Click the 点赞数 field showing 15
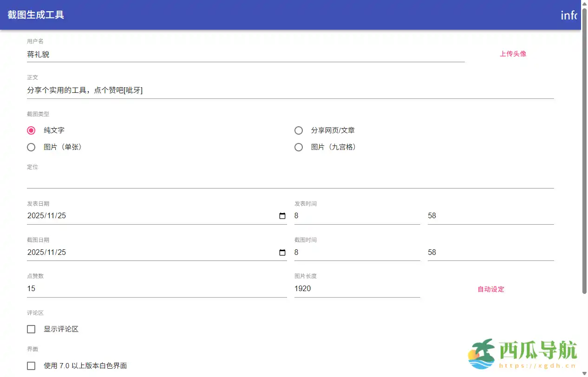 coord(139,288)
